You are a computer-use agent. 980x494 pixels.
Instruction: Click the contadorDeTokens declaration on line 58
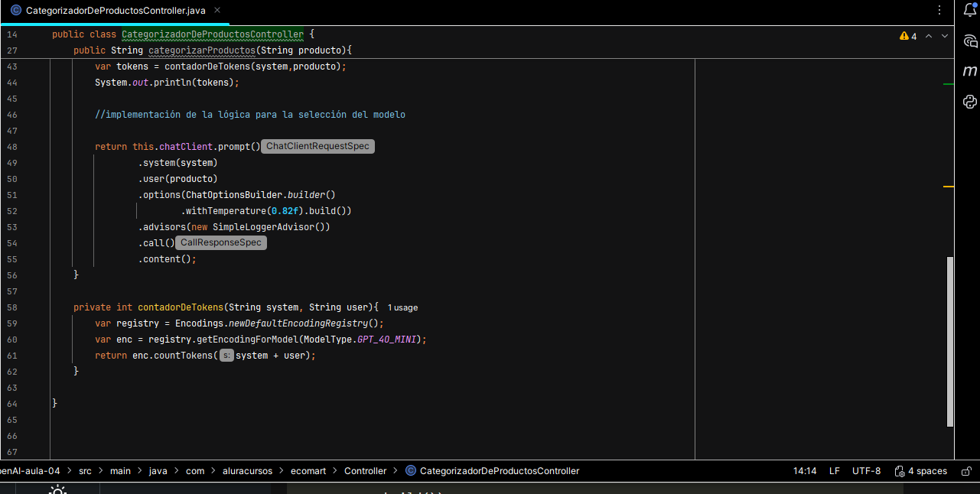(181, 307)
